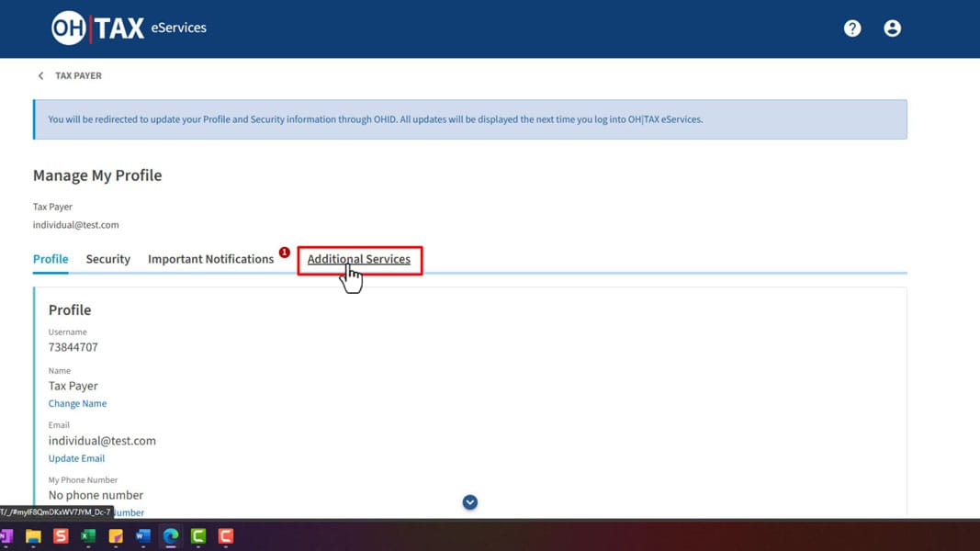Open Snagit orange S icon in taskbar
980x551 pixels.
(61, 536)
